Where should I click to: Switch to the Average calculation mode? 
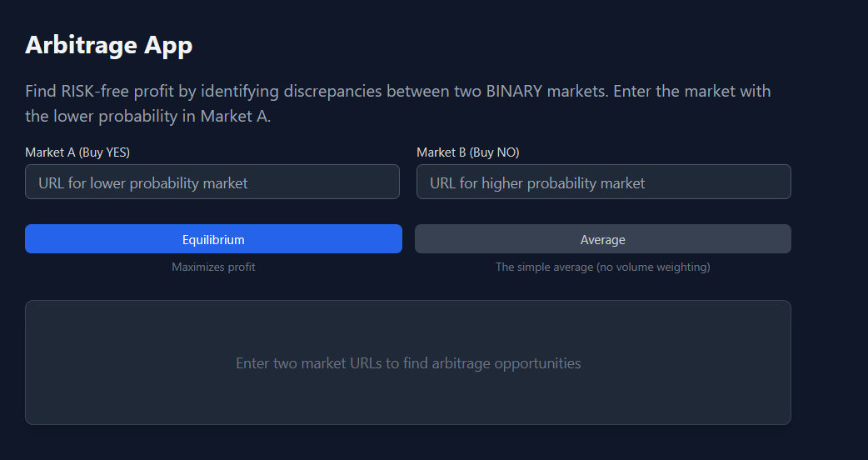(x=602, y=238)
